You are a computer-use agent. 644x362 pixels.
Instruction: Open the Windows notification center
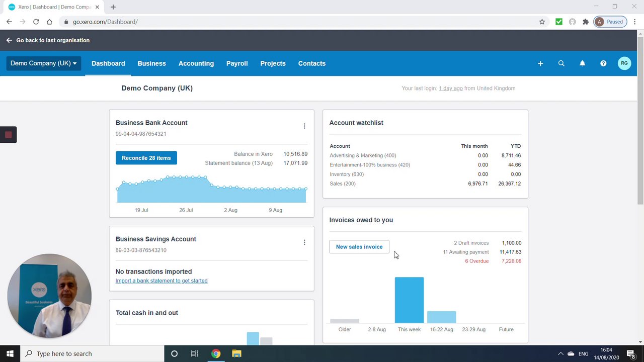pyautogui.click(x=631, y=353)
